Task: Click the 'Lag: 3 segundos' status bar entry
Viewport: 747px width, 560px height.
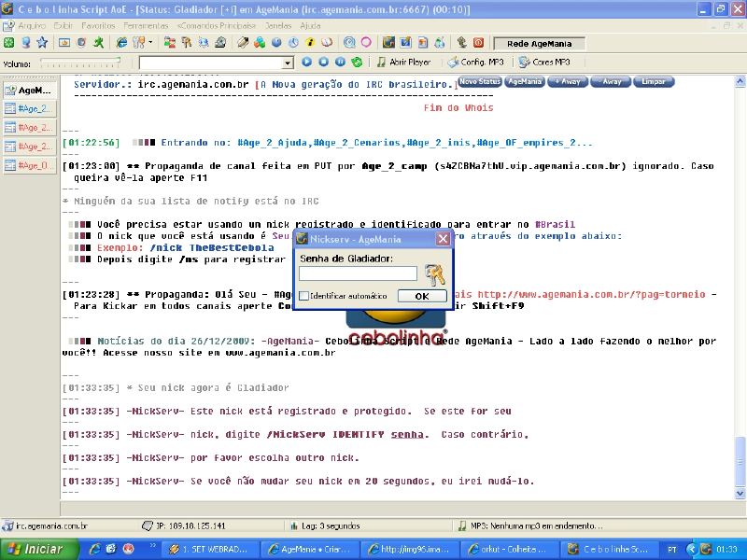Action: point(325,525)
